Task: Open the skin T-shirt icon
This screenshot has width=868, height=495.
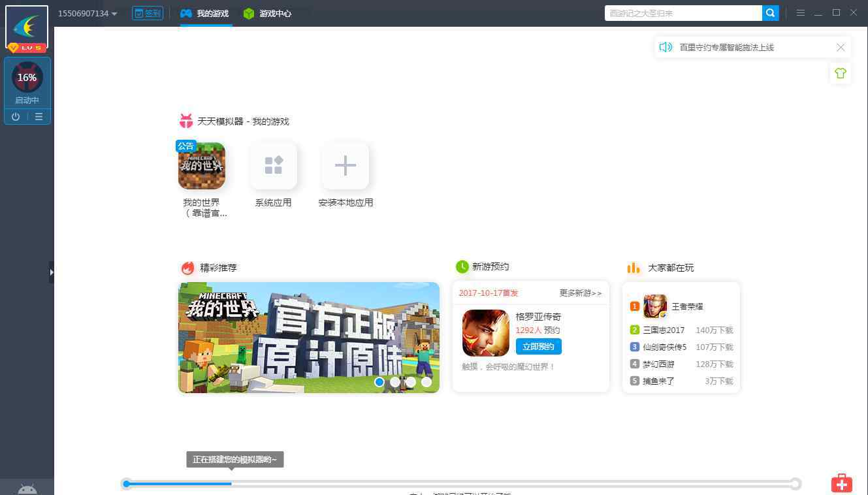Action: (841, 73)
